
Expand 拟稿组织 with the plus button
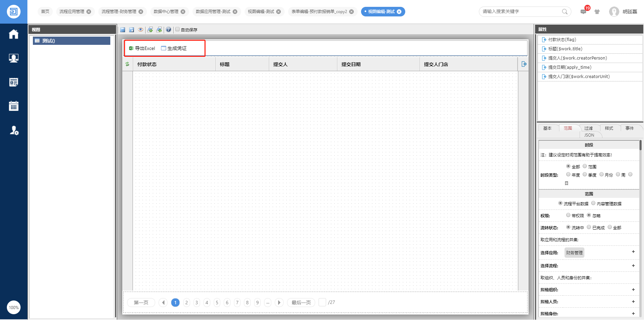click(633, 290)
